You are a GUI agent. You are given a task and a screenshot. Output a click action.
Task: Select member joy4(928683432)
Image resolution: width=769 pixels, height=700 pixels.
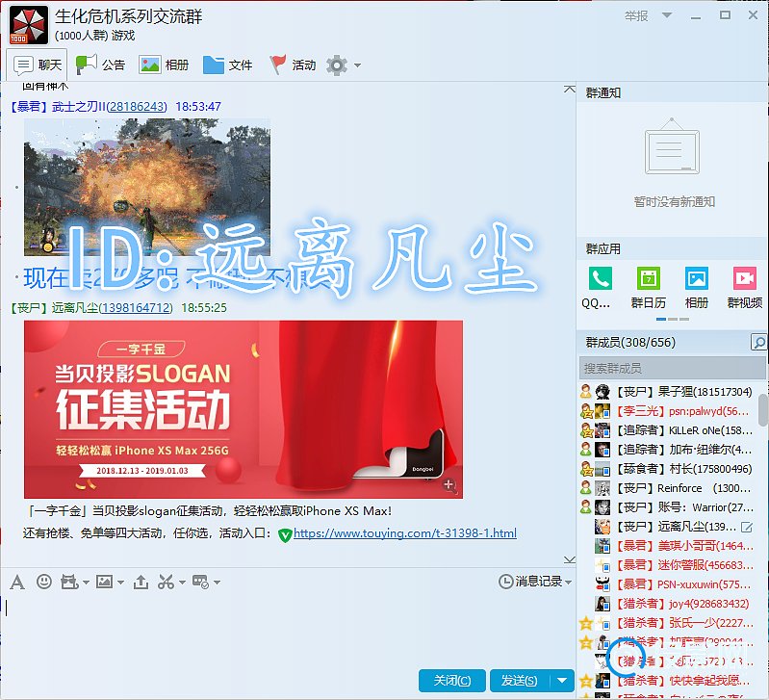pos(667,604)
